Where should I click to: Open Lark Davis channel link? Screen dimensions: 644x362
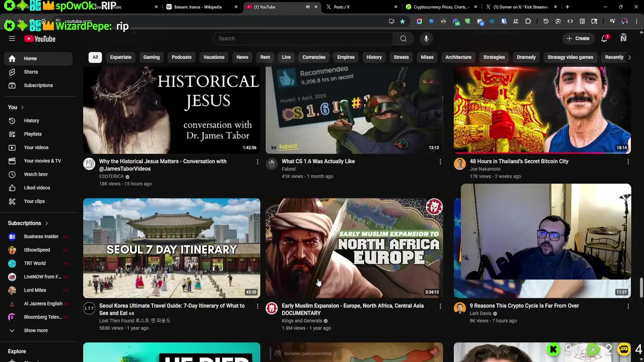[x=480, y=313]
